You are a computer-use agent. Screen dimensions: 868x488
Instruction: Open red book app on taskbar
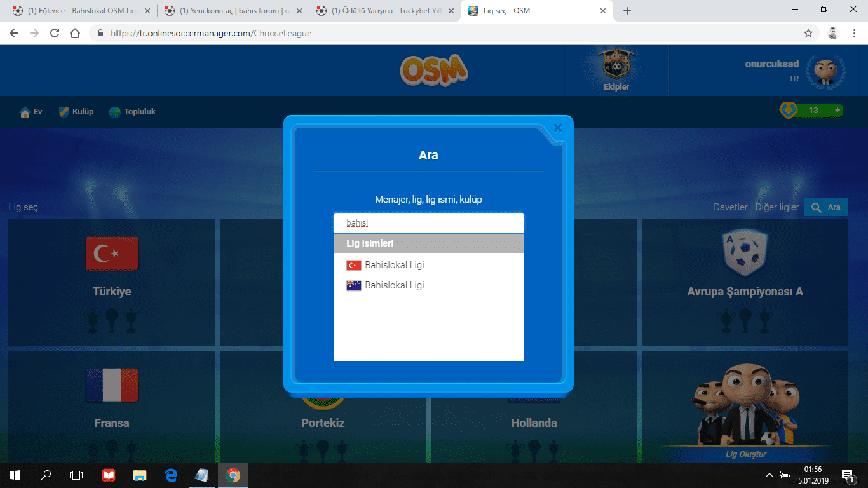click(109, 475)
